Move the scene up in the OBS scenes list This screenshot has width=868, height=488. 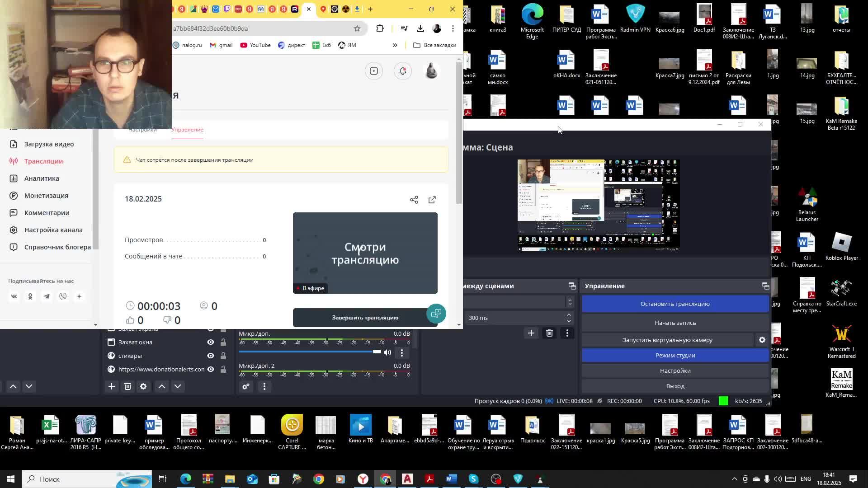click(13, 386)
